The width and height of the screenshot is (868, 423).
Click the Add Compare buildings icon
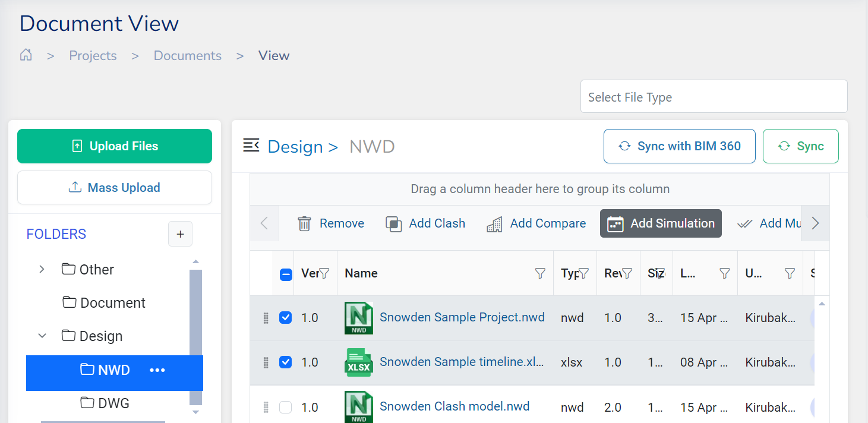click(x=494, y=224)
